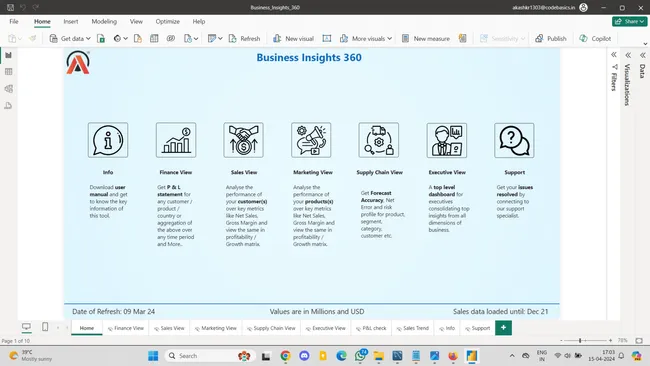This screenshot has height=366, width=650.
Task: Select the Supply Chain View page tab
Action: [271, 328]
